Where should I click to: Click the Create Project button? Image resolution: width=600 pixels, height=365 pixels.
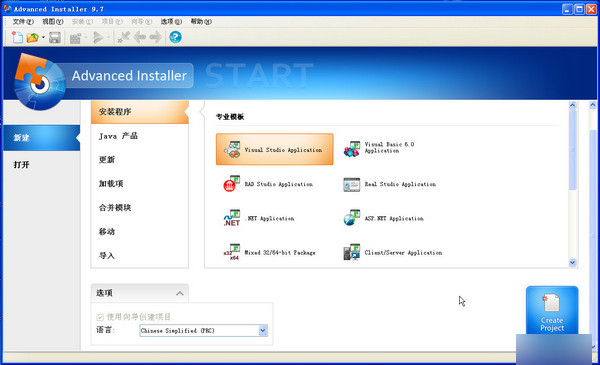(x=552, y=310)
